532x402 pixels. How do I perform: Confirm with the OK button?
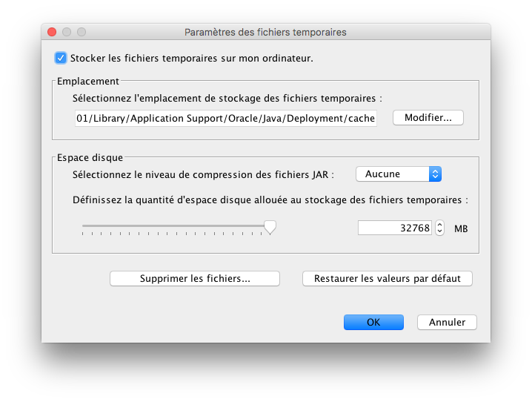[x=373, y=322]
